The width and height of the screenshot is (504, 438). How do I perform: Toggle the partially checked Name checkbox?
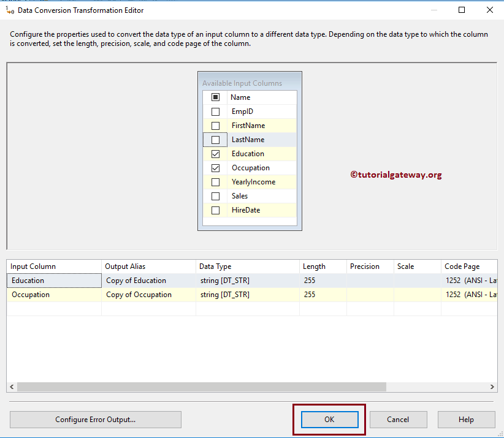tap(215, 97)
